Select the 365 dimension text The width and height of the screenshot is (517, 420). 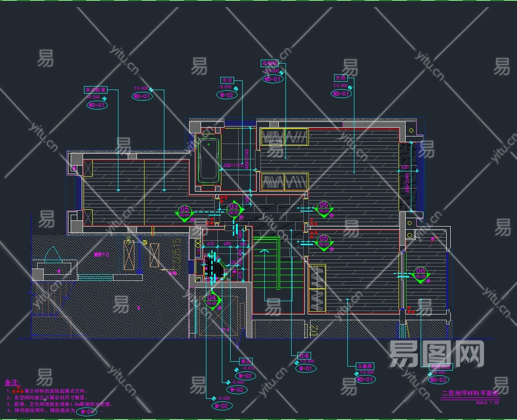point(243,244)
